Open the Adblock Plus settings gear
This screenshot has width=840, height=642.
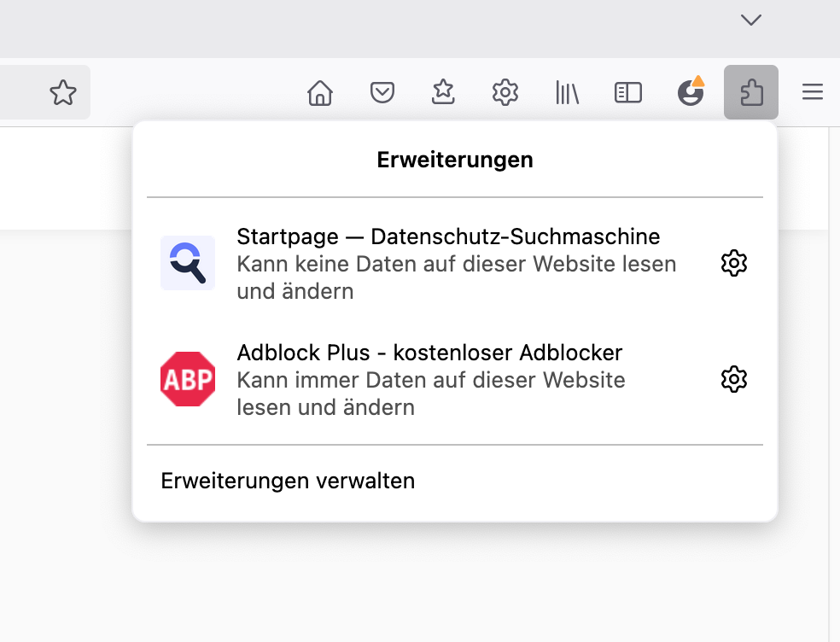734,379
